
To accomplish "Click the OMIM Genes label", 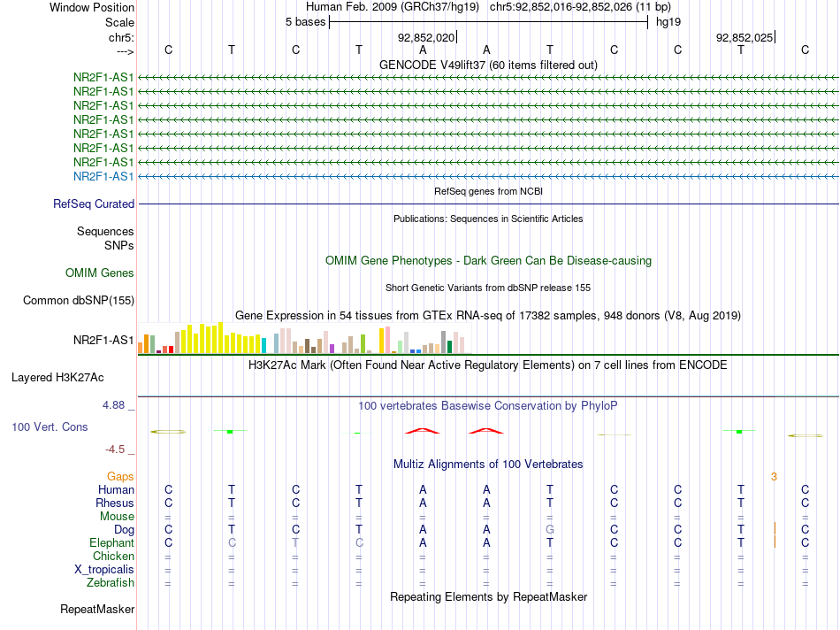I will click(x=99, y=273).
